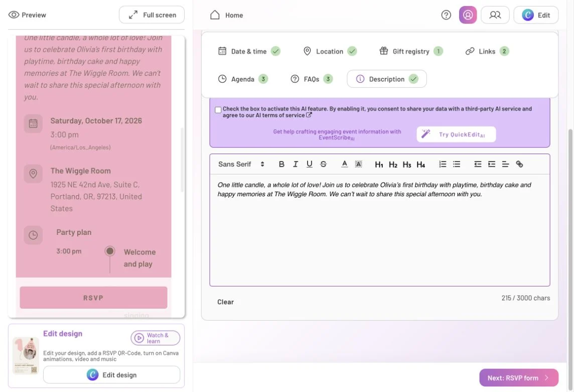The width and height of the screenshot is (574, 392).
Task: Decrease the text indent
Action: click(x=478, y=164)
